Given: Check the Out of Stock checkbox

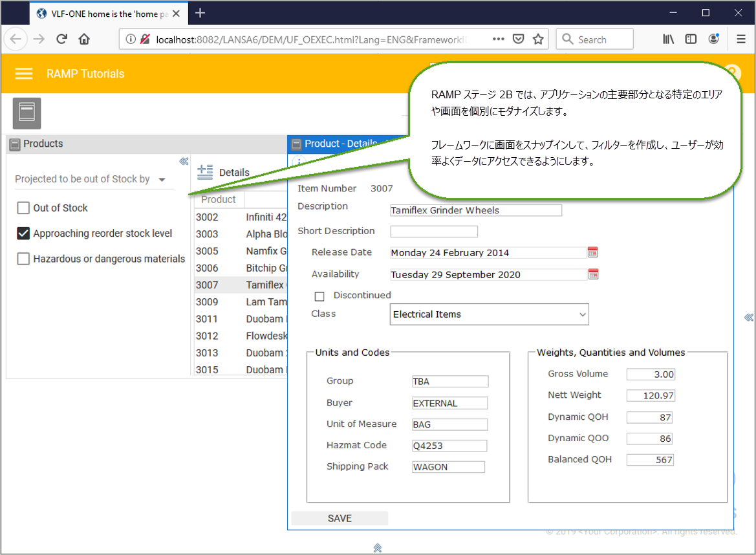Looking at the screenshot, I should tap(23, 208).
